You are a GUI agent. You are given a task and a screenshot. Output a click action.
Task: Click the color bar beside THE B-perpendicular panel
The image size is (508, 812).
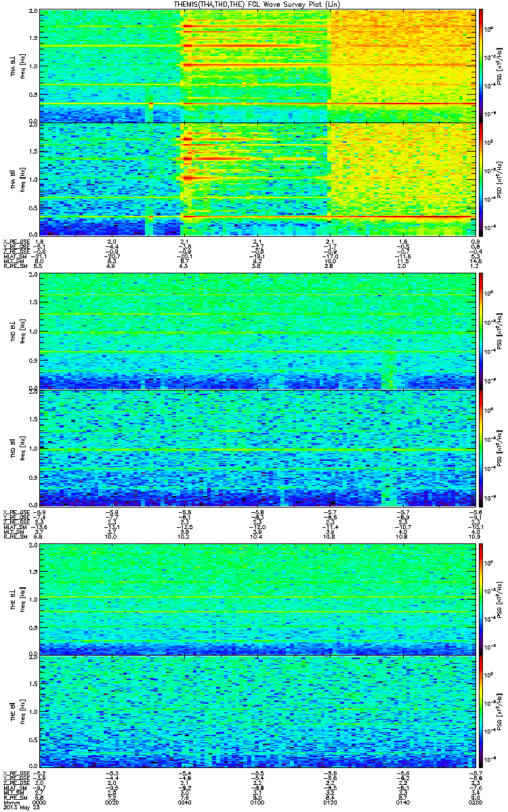(x=480, y=598)
